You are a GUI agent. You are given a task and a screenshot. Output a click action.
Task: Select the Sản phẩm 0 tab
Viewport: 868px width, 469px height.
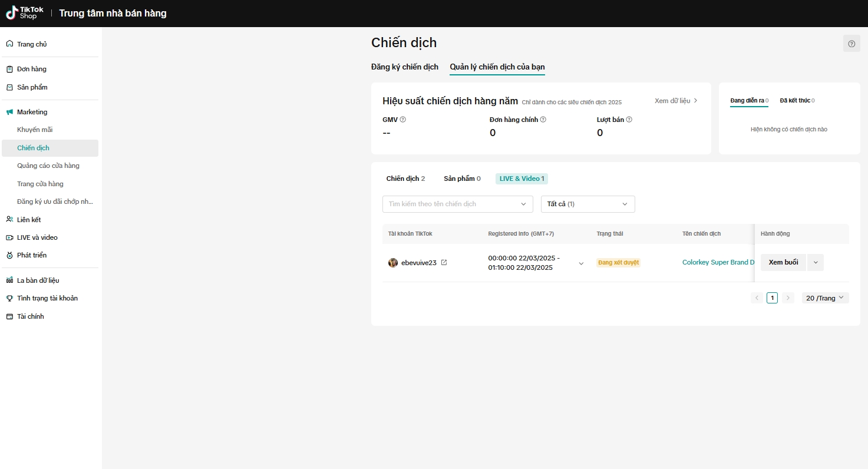pos(462,179)
